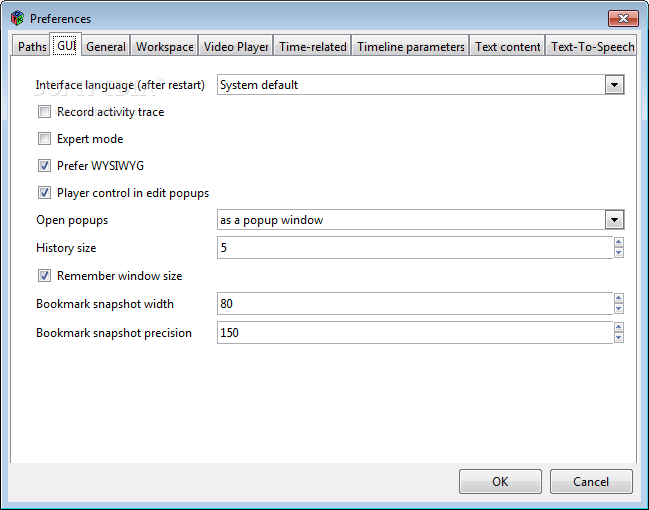
Task: Click the Preferences app icon in title bar
Action: point(17,18)
